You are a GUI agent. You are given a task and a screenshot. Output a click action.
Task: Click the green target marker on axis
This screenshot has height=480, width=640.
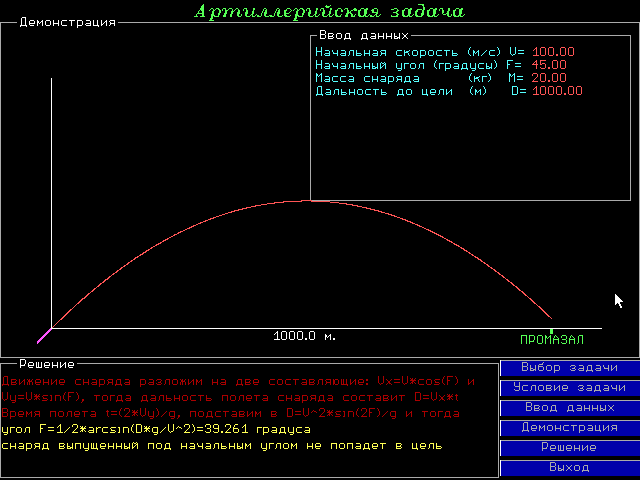coord(551,331)
